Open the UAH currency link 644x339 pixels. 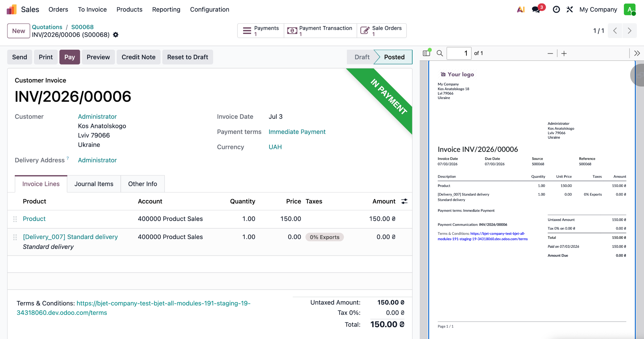275,147
